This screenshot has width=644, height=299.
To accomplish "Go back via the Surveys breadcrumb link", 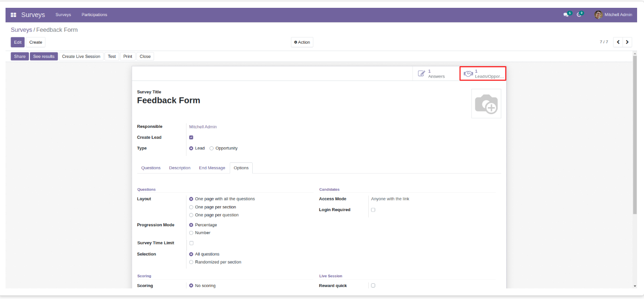I will coord(22,30).
